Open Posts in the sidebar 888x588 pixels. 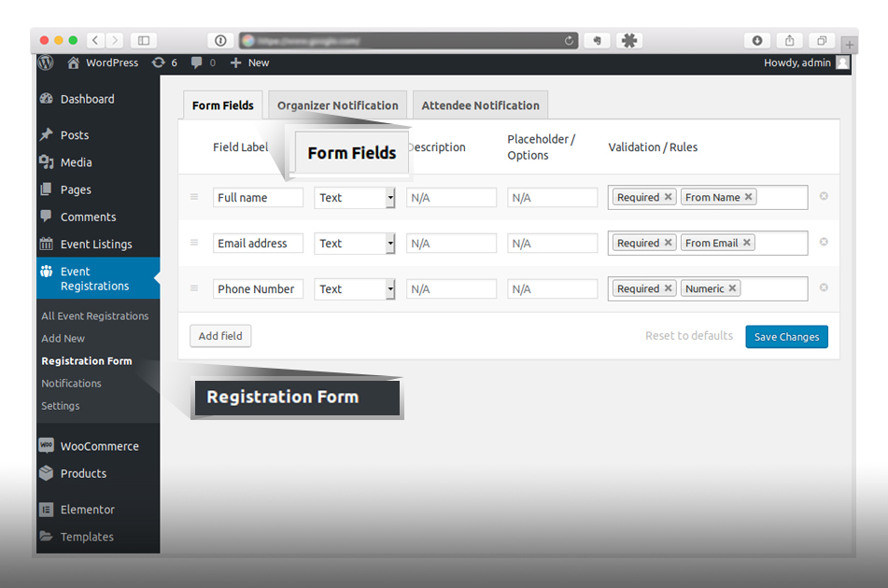click(x=75, y=134)
